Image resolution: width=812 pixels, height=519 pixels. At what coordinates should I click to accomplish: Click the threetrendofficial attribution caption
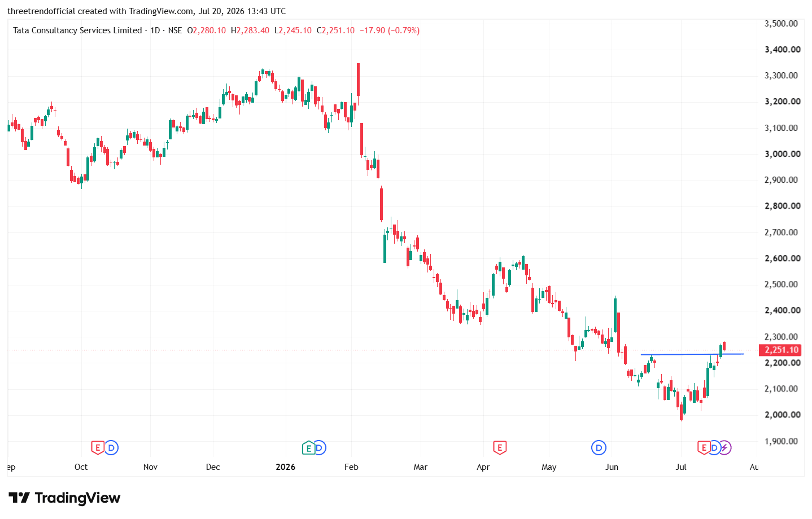(x=147, y=11)
